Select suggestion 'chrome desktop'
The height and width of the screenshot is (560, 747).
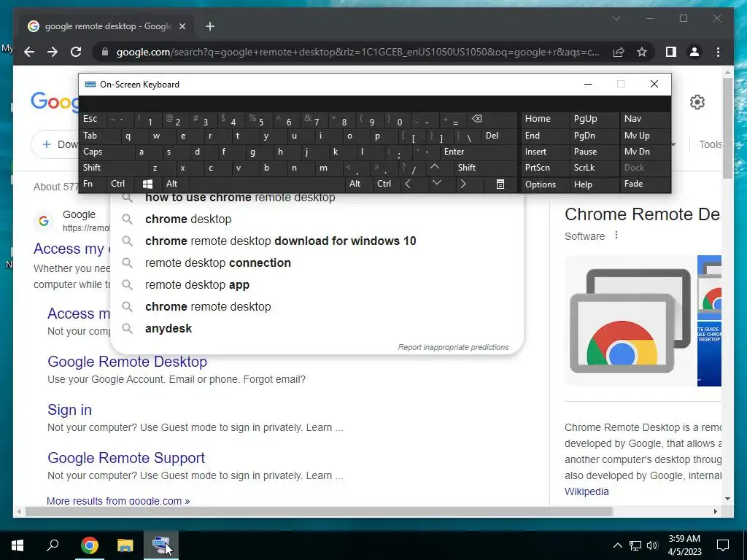tap(317, 219)
